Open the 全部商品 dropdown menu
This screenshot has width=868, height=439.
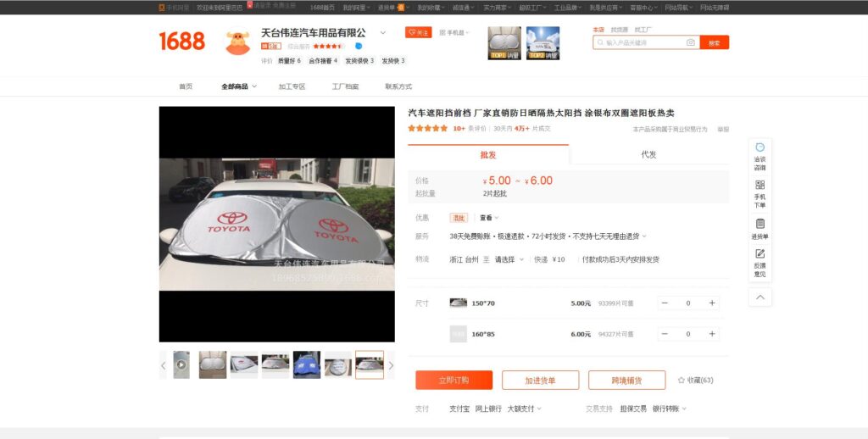click(x=239, y=86)
